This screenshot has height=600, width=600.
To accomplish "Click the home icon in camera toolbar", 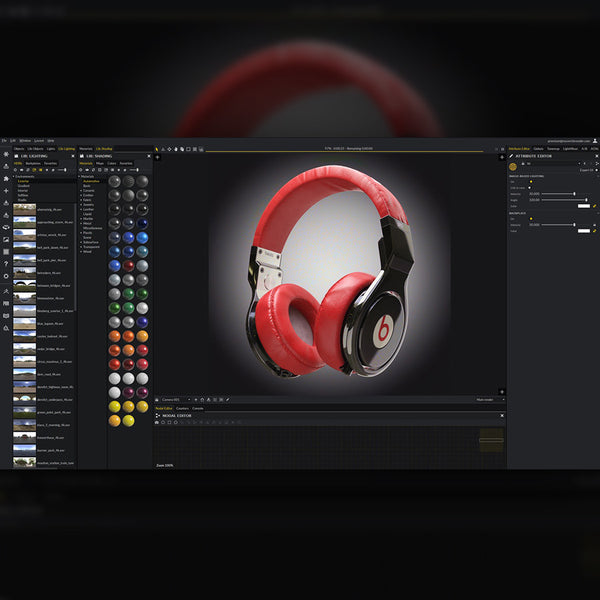I will [x=202, y=399].
